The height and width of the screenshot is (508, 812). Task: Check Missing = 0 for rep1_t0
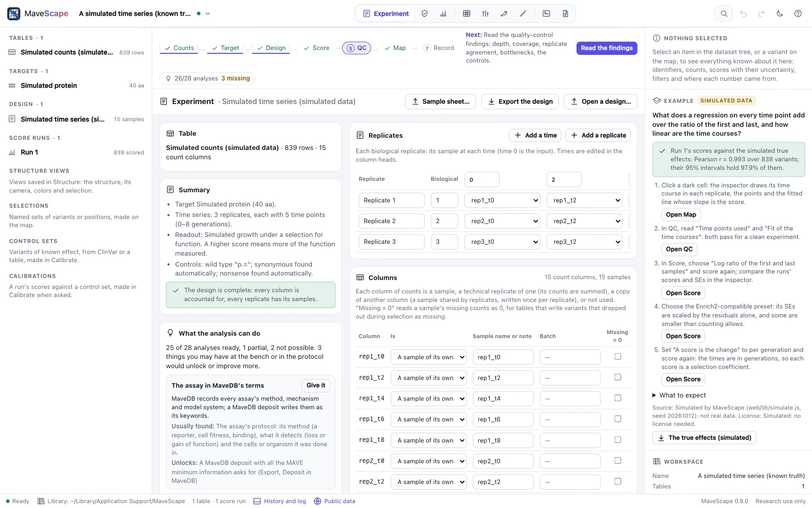(618, 356)
